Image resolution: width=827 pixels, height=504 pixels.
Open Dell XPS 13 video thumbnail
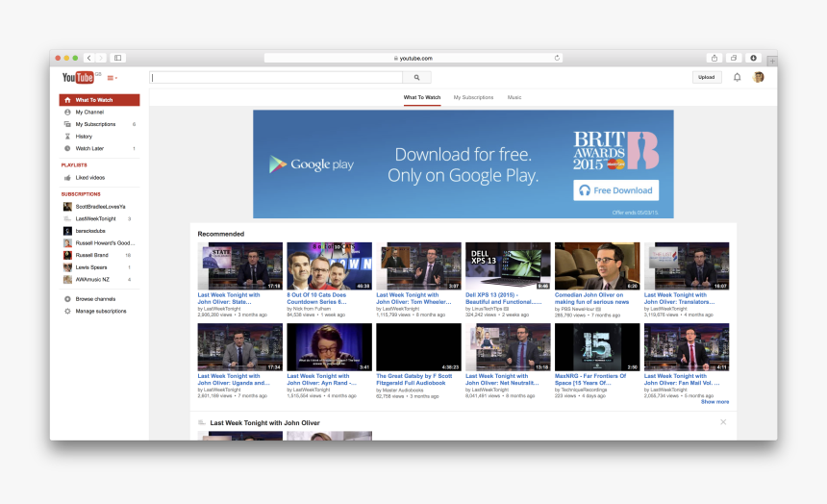tap(508, 266)
